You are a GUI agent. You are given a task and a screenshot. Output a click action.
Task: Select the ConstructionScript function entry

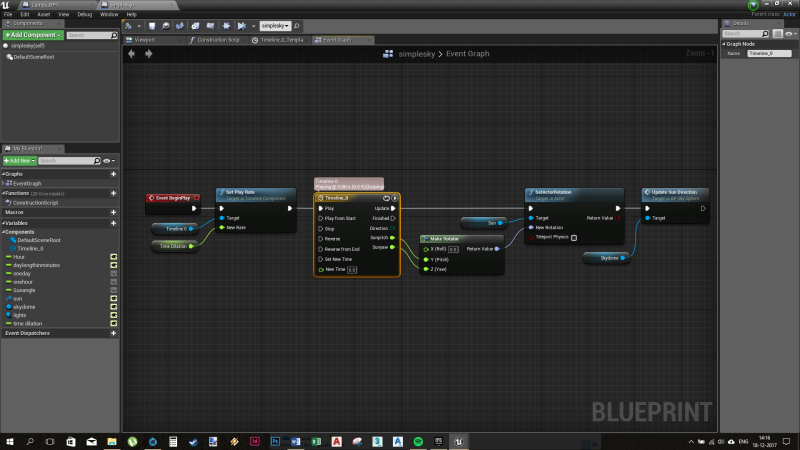(35, 202)
